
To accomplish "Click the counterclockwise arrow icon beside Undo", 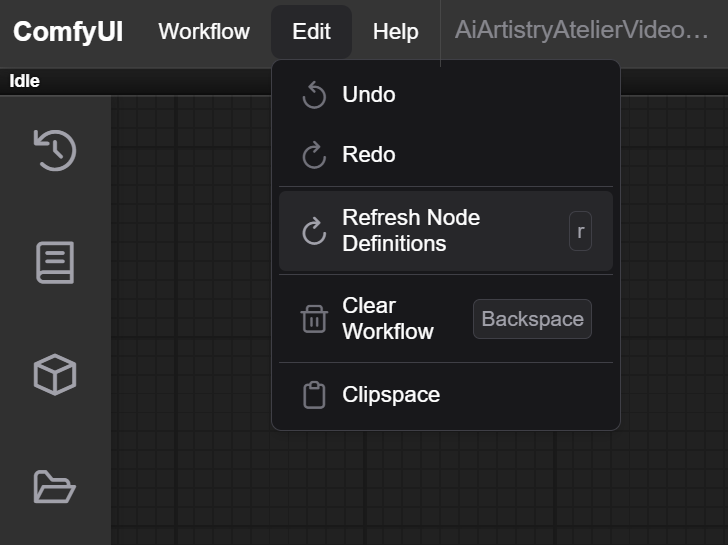I will point(314,95).
